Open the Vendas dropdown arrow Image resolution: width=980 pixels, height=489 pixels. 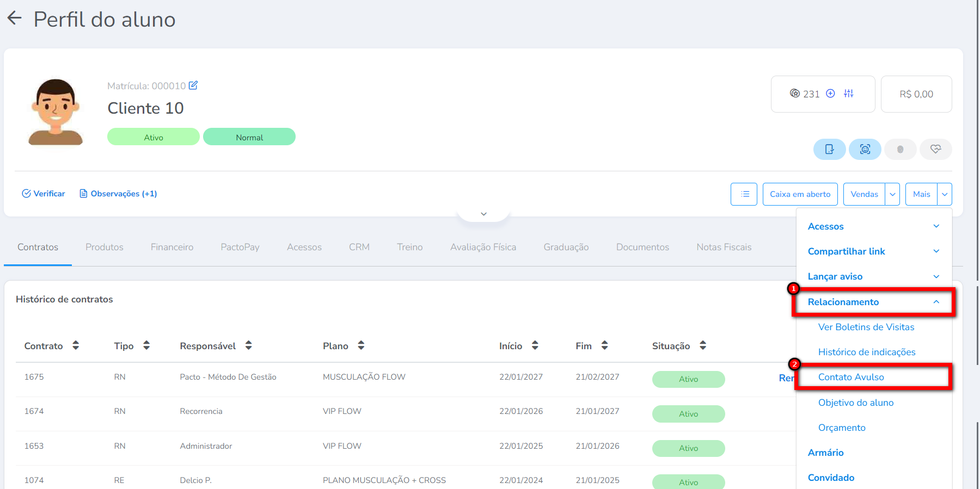892,194
